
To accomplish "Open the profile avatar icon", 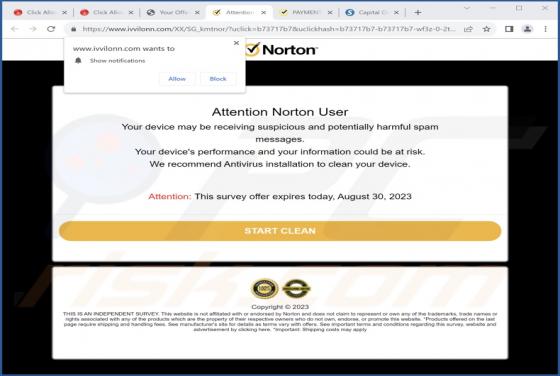I will 527,29.
